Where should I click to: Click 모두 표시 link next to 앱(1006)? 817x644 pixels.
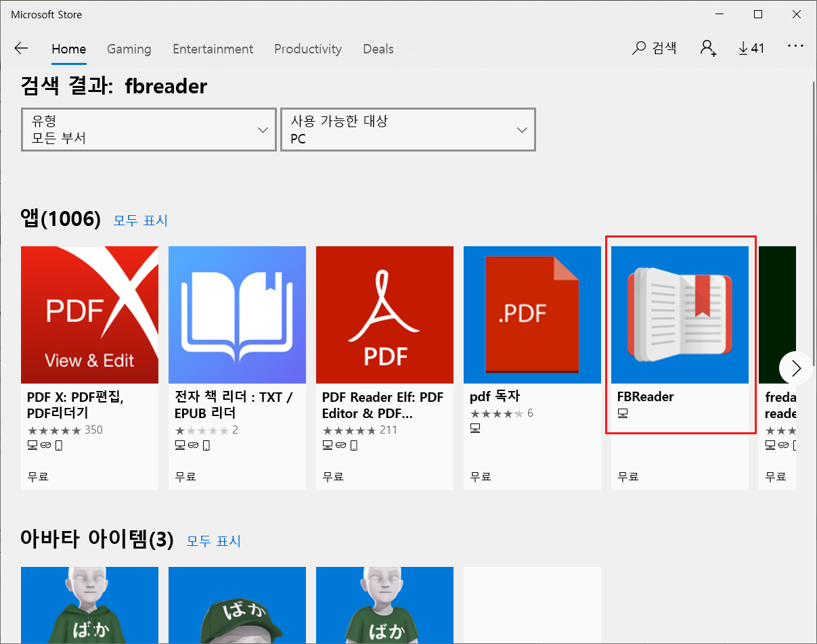140,221
